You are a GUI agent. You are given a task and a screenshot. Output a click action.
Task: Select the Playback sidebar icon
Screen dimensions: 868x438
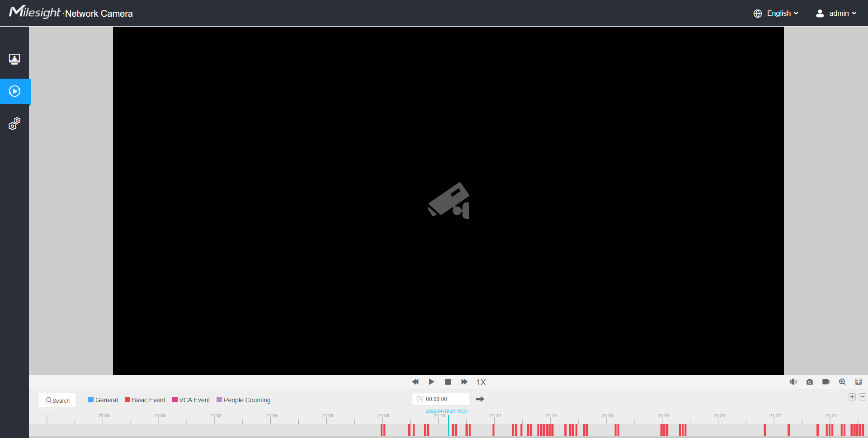[14, 91]
